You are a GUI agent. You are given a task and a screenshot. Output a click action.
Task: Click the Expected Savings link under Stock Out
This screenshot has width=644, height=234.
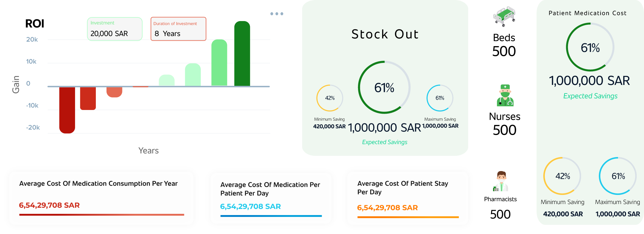pyautogui.click(x=385, y=142)
